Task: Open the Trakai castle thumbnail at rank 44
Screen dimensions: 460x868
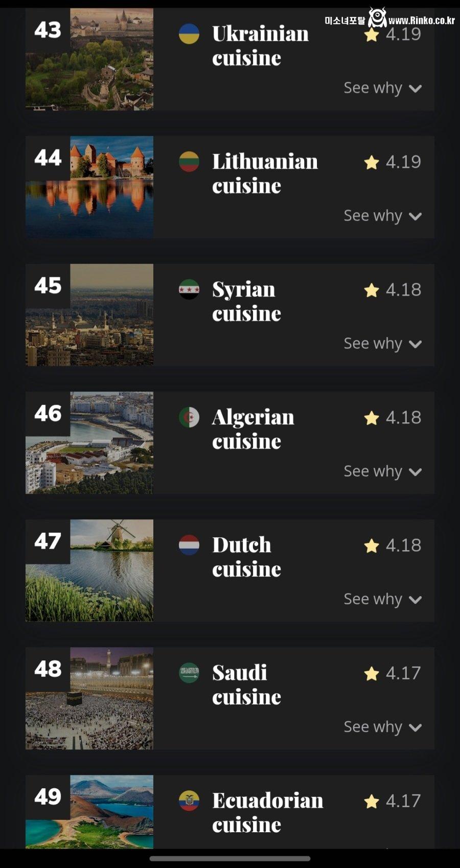Action: coord(90,187)
